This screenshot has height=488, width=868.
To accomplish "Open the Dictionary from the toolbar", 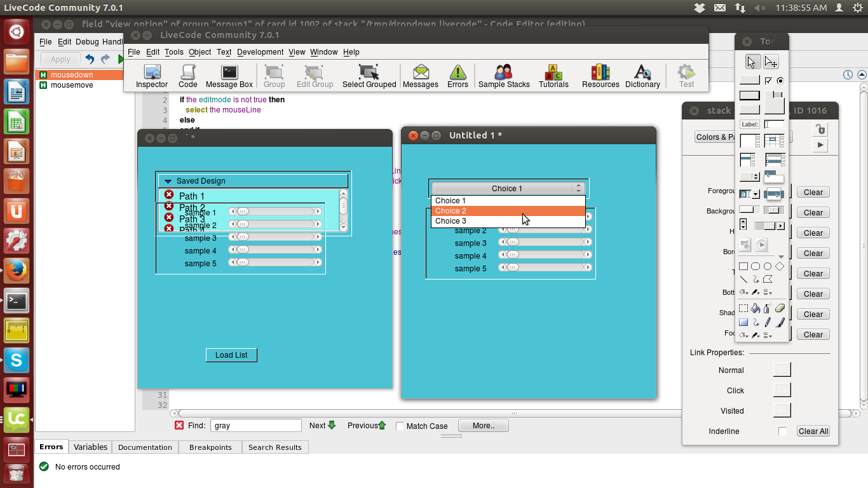I will pos(642,76).
